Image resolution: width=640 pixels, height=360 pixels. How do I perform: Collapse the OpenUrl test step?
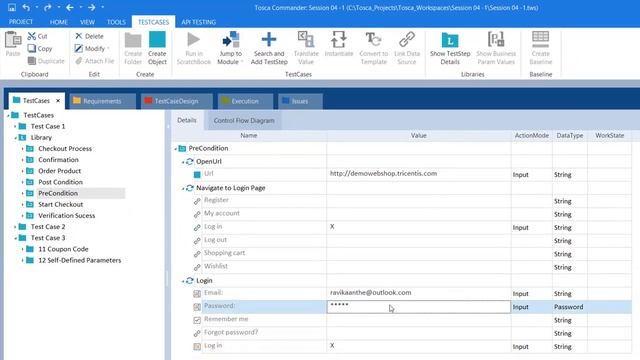click(183, 162)
